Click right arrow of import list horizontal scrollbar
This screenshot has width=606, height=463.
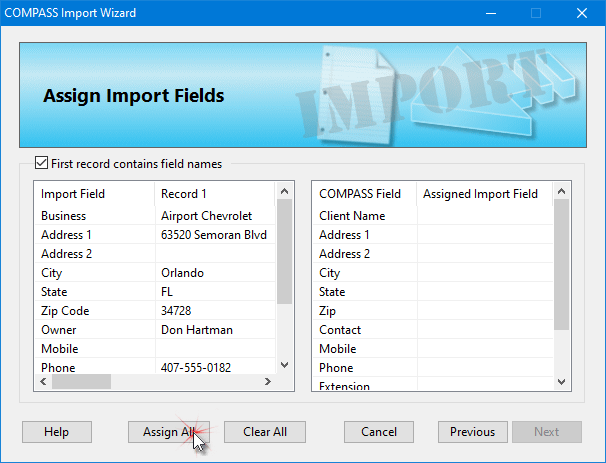point(267,381)
